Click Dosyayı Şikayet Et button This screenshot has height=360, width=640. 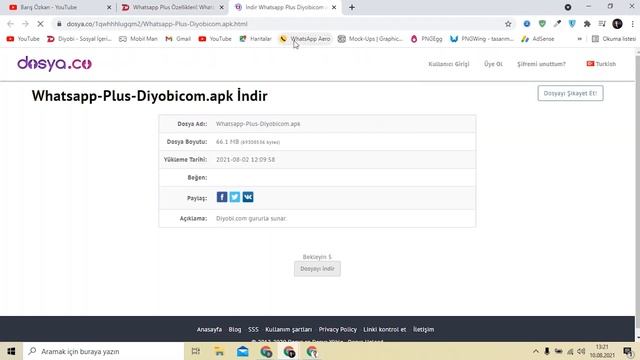click(x=570, y=93)
